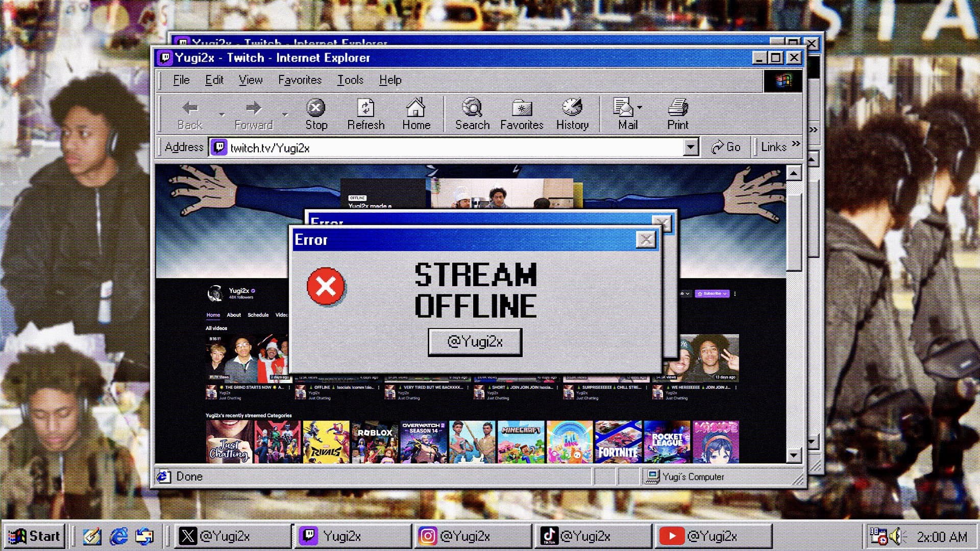
Task: Expand the Back button history arrow
Action: coord(222,114)
